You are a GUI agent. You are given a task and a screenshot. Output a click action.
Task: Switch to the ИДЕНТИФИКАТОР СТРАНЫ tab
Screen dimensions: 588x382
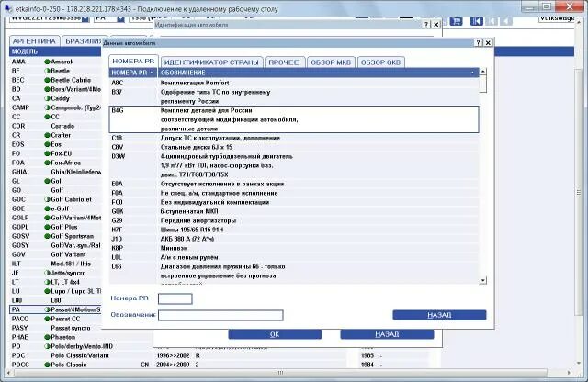(211, 62)
